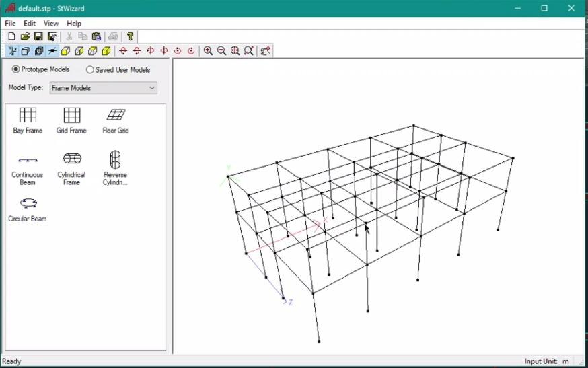The width and height of the screenshot is (588, 368).
Task: Click the Zoom In magnifier icon
Action: pos(208,51)
